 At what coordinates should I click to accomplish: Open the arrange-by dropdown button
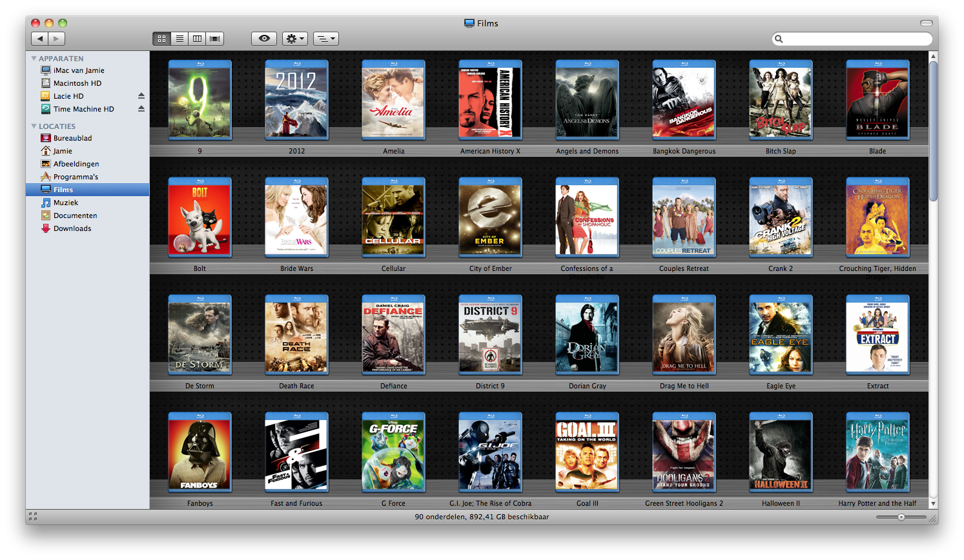point(326,39)
